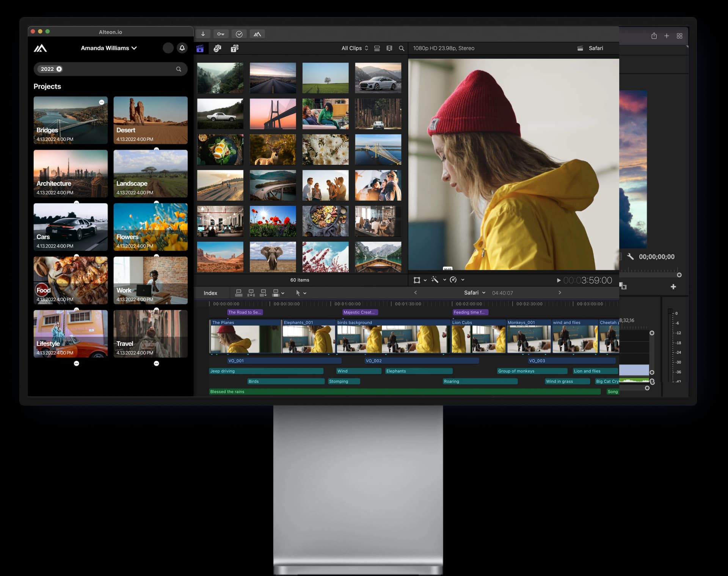Toggle filmstrip view in the browser
The width and height of the screenshot is (728, 576).
390,48
